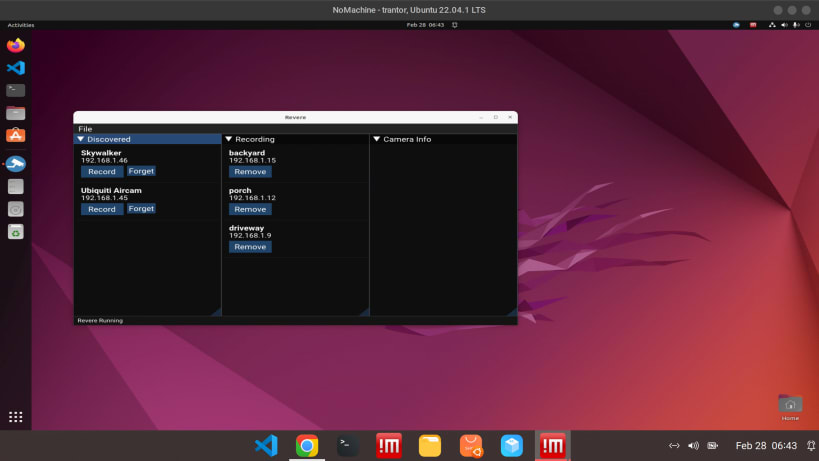Collapse the Recording panel triangle

[228, 139]
